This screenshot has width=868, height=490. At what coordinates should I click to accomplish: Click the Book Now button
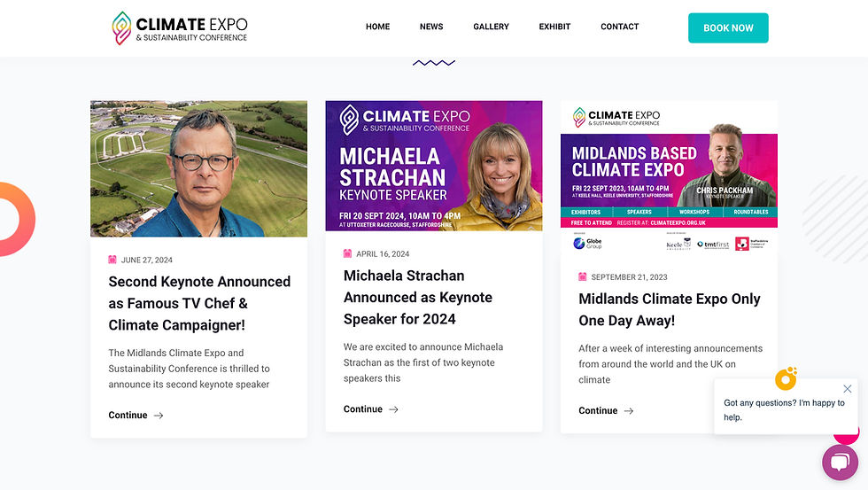(x=728, y=27)
